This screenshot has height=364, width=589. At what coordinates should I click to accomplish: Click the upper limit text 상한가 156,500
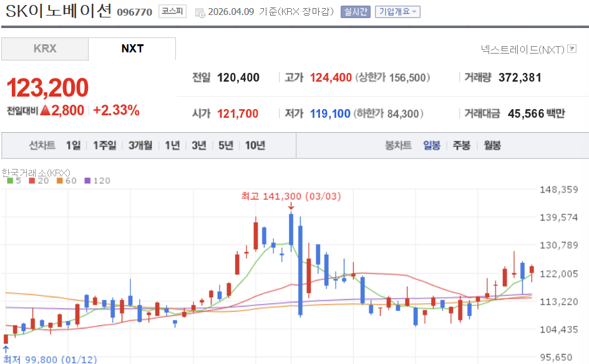392,78
